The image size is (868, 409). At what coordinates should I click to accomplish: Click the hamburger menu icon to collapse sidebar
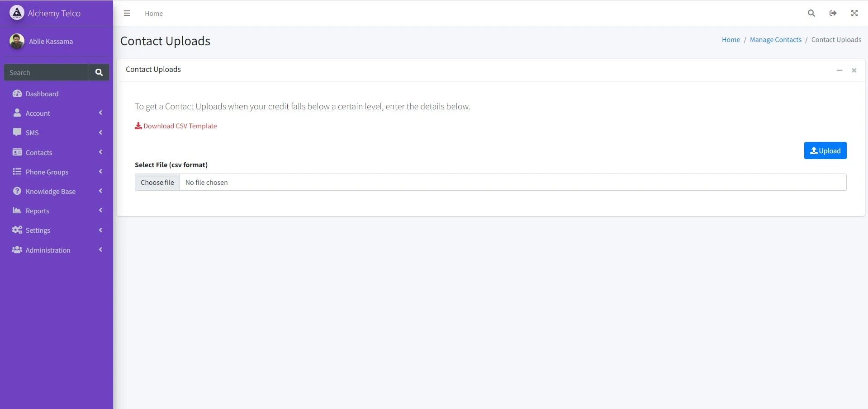(127, 14)
